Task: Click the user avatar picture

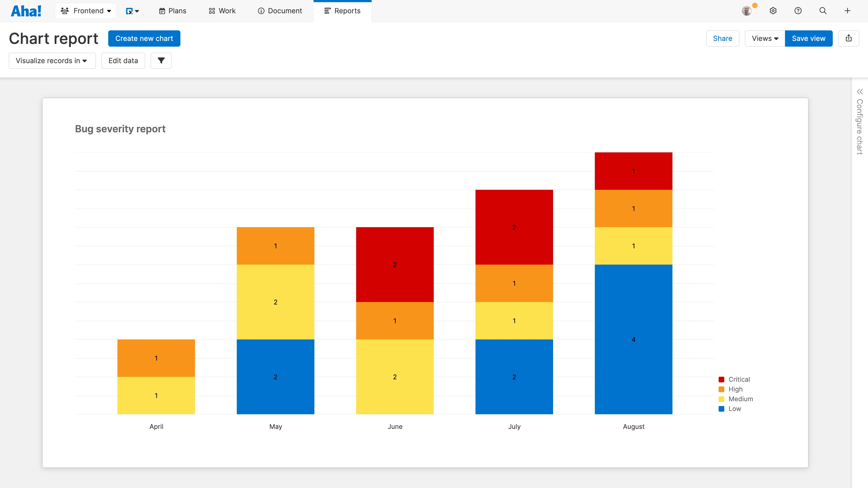Action: (x=746, y=11)
